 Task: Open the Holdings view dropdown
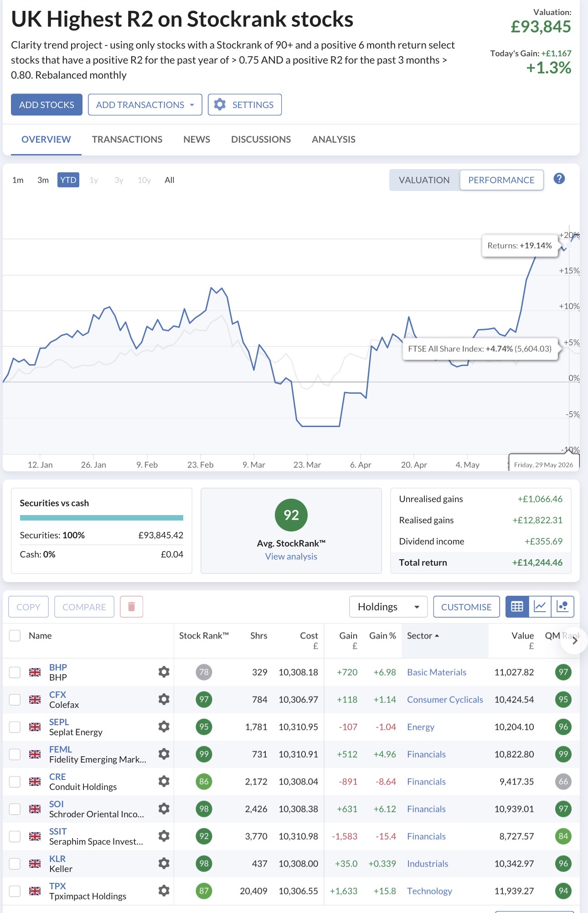tap(388, 607)
